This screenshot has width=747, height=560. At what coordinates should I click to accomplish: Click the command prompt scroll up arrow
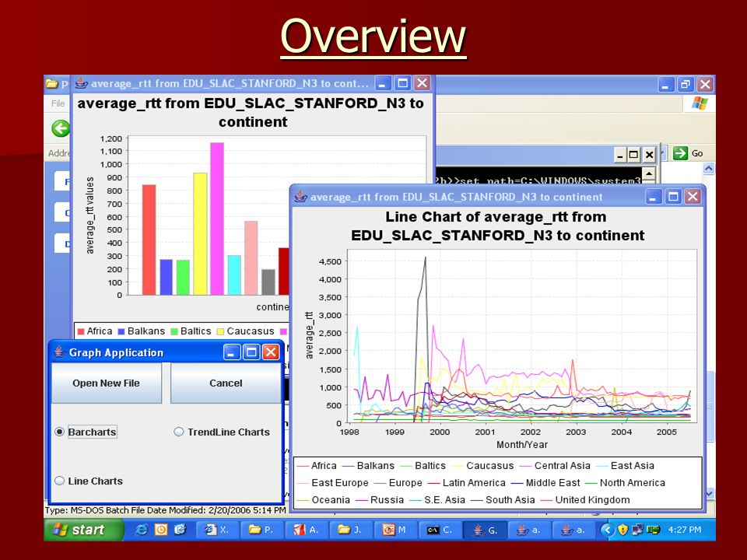pos(649,173)
